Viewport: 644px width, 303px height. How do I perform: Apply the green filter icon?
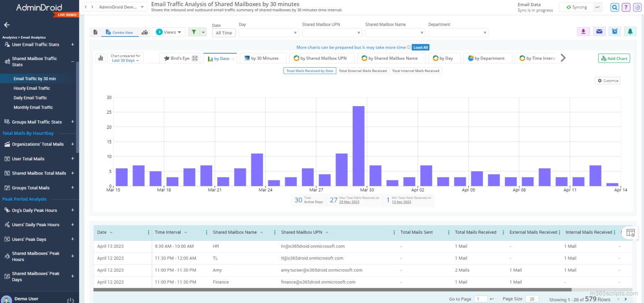pyautogui.click(x=195, y=31)
